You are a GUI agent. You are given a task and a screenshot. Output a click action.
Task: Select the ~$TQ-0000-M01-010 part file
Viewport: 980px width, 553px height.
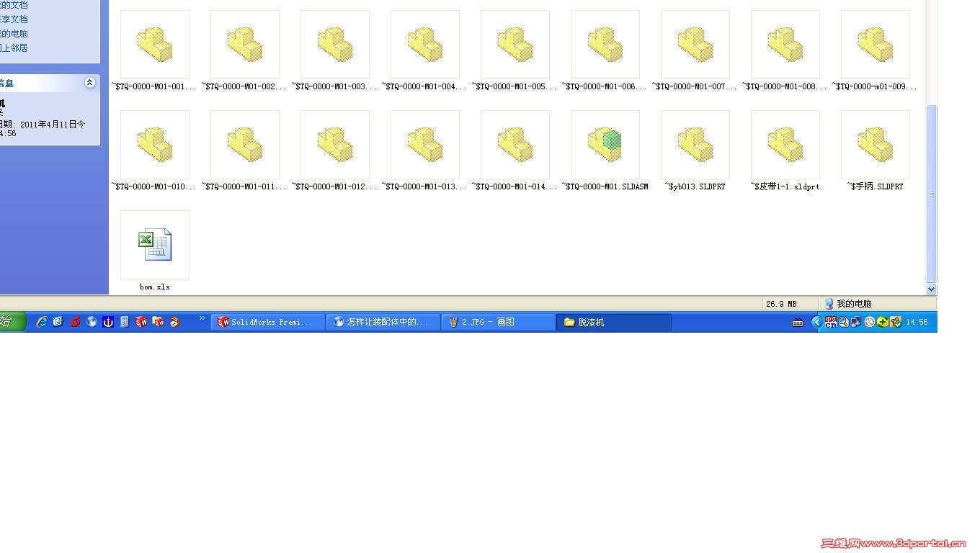click(x=155, y=150)
